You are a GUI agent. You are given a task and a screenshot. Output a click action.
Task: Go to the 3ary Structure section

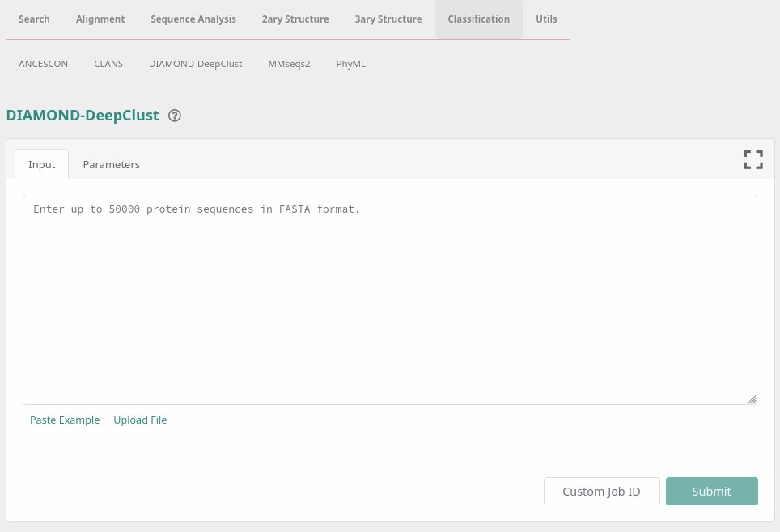coord(388,19)
